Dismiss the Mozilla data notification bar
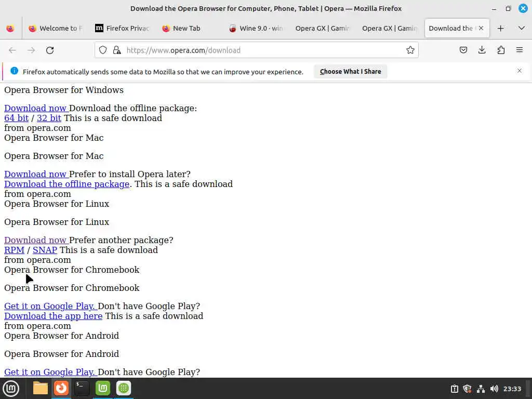Image resolution: width=532 pixels, height=399 pixels. (x=520, y=71)
